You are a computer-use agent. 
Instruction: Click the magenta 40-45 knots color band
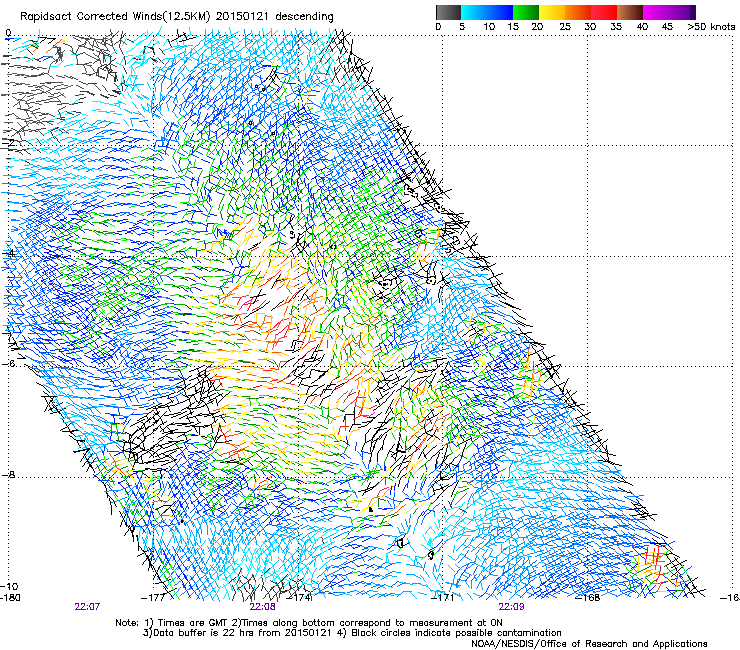tap(656, 12)
